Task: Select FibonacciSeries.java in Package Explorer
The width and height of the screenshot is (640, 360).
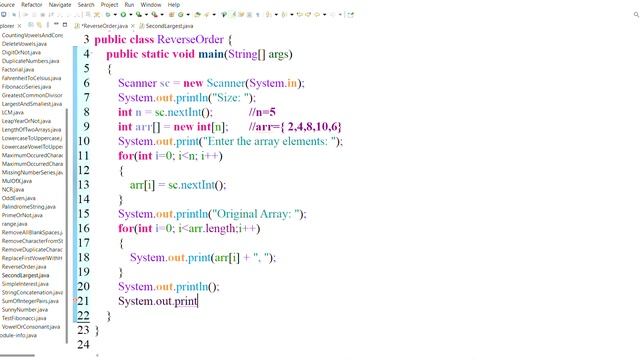Action: [x=27, y=87]
